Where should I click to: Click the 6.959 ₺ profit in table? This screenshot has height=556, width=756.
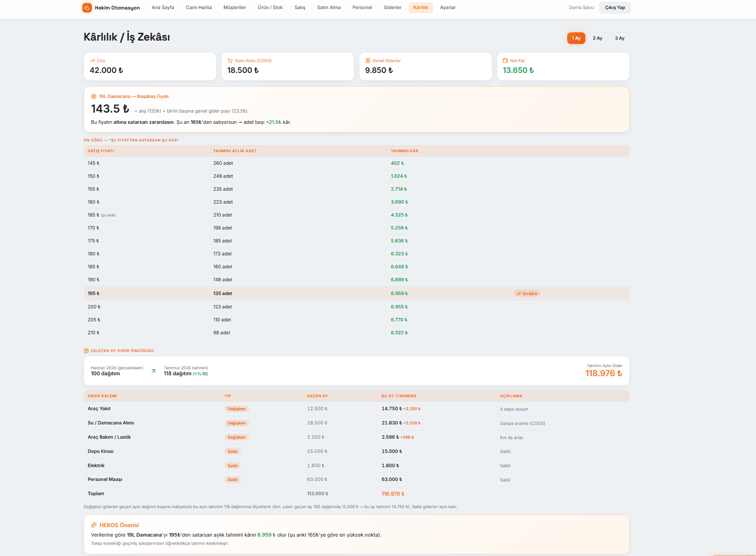[400, 293]
